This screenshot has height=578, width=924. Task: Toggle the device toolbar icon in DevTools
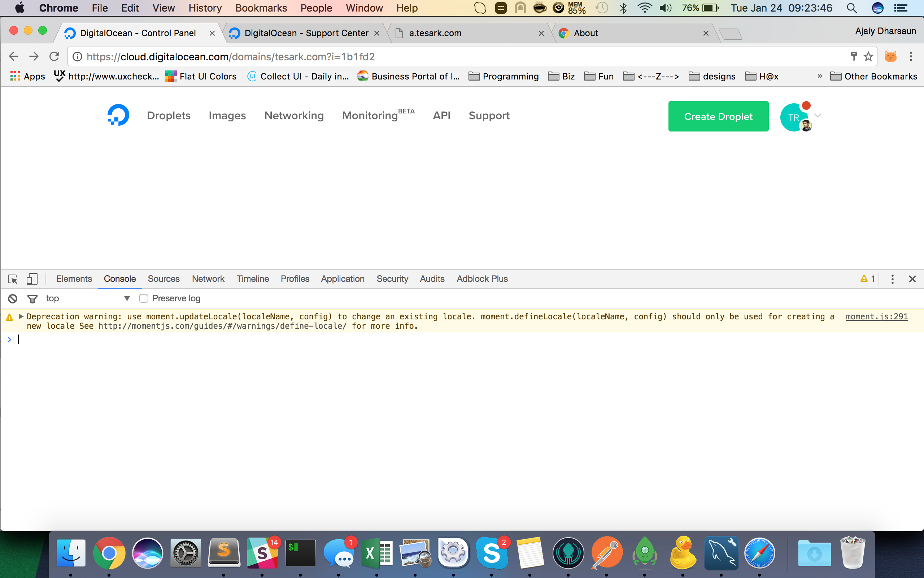32,279
